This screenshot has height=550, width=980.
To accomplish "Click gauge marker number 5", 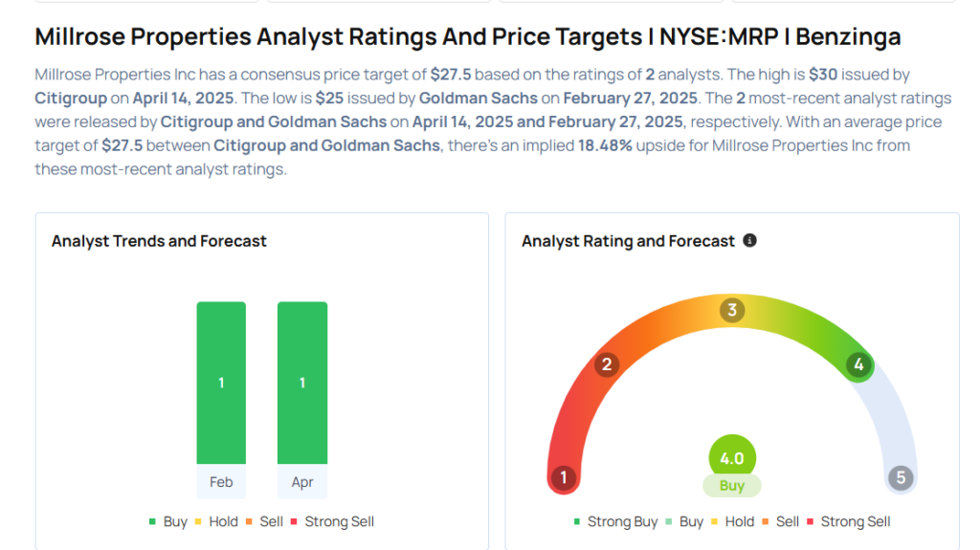I will (x=900, y=477).
